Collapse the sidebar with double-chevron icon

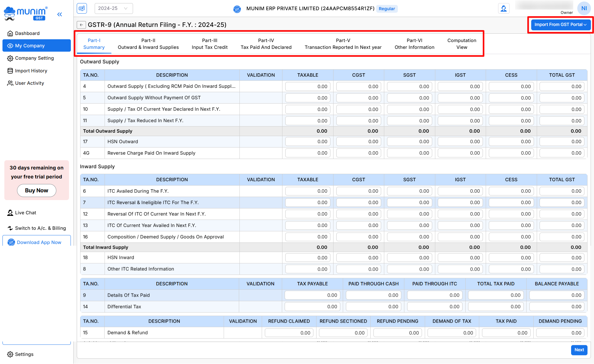click(60, 14)
